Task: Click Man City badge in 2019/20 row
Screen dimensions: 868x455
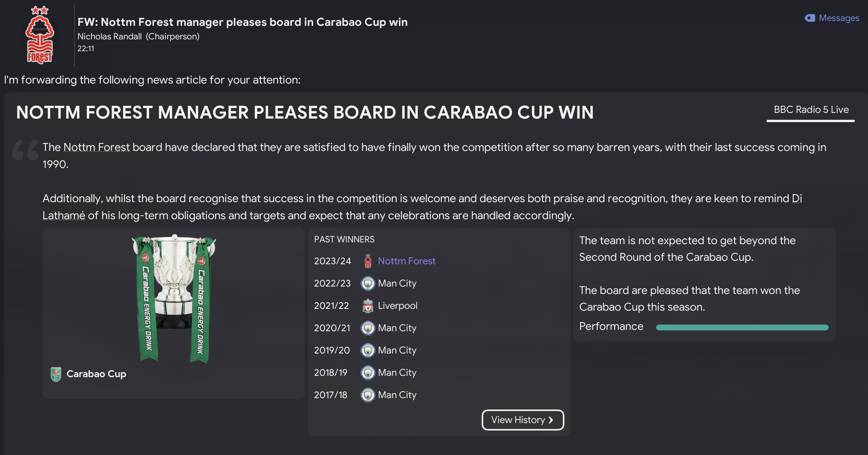Action: (368, 350)
